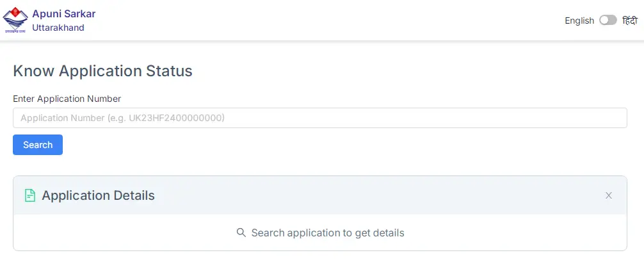Select the हिंदी language label
The height and width of the screenshot is (262, 644).
tap(630, 20)
